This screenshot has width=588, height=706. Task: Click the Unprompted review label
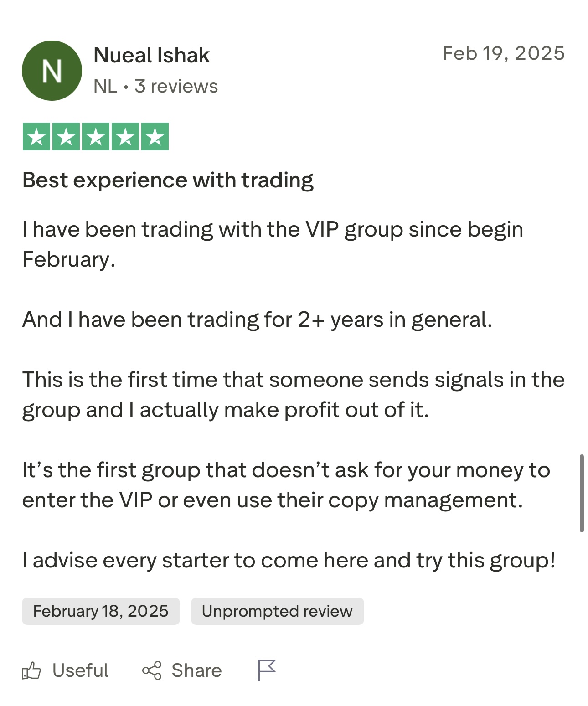(x=276, y=611)
